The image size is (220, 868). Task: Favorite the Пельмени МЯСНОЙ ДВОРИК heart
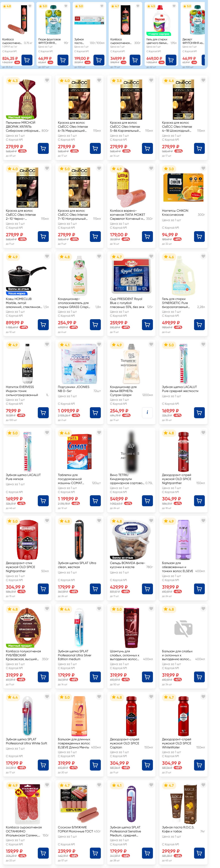(47, 80)
